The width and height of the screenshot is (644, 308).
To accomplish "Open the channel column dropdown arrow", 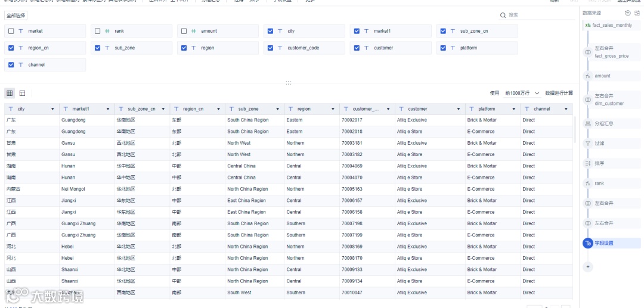I will (566, 109).
